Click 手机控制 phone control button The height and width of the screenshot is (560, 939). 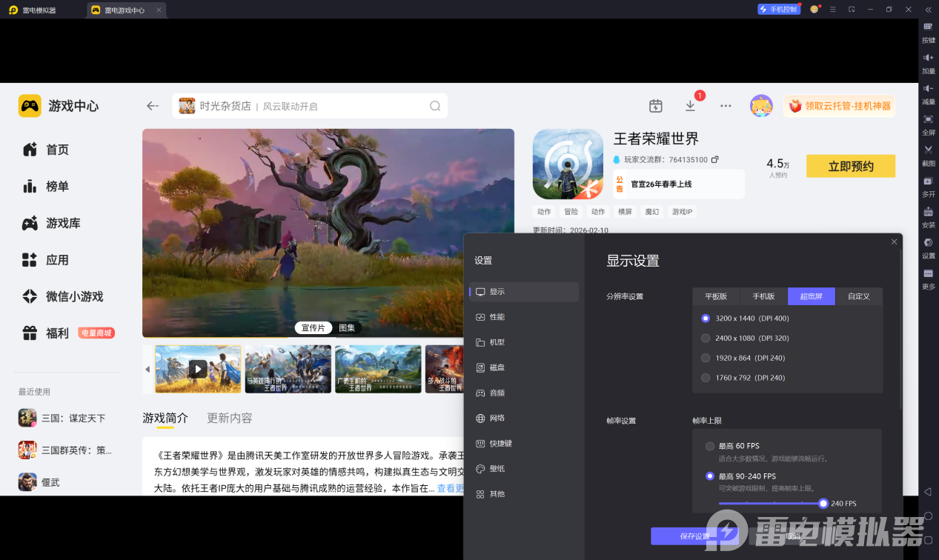tap(779, 10)
